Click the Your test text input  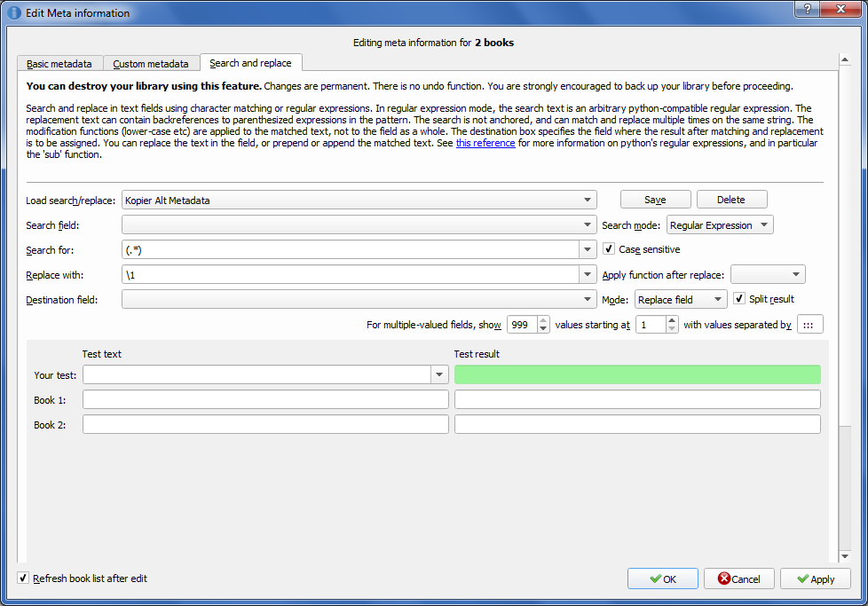pos(256,374)
